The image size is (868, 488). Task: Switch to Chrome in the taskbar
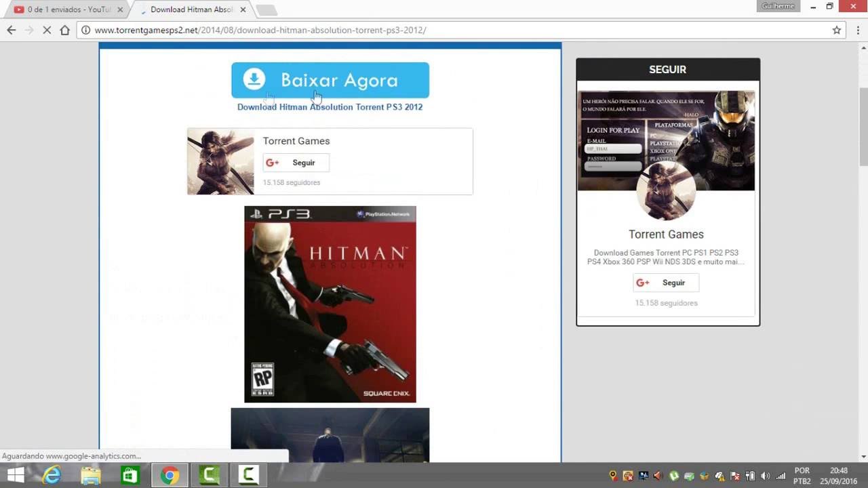[x=170, y=475]
